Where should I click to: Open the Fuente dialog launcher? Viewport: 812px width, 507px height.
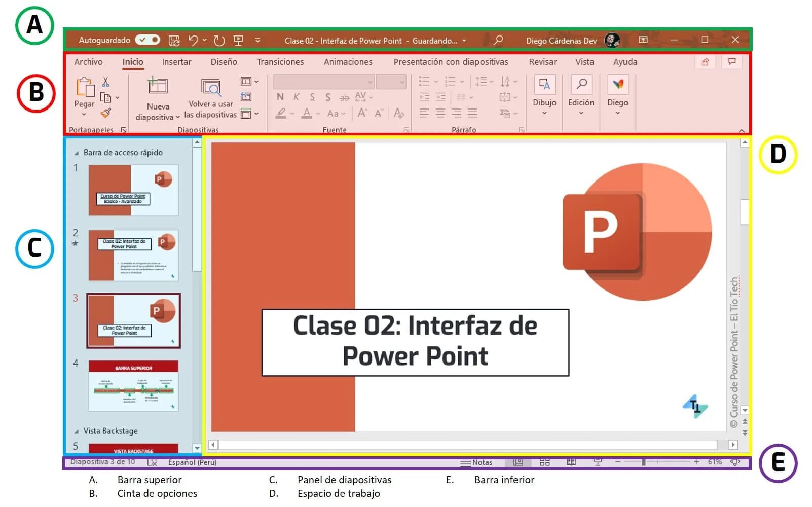[x=406, y=130]
